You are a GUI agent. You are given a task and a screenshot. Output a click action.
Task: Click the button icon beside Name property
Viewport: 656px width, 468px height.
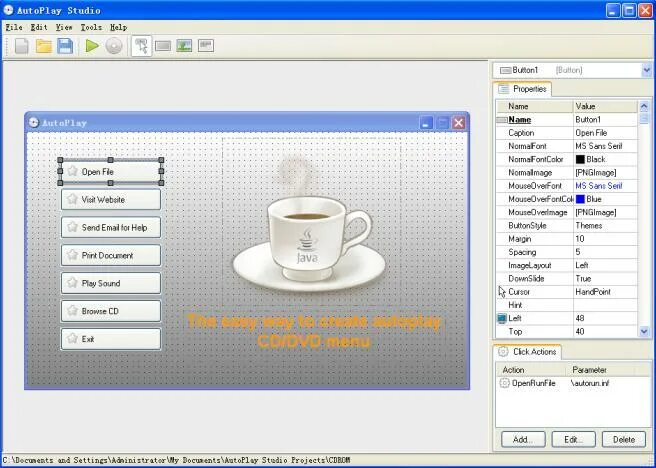click(x=502, y=120)
